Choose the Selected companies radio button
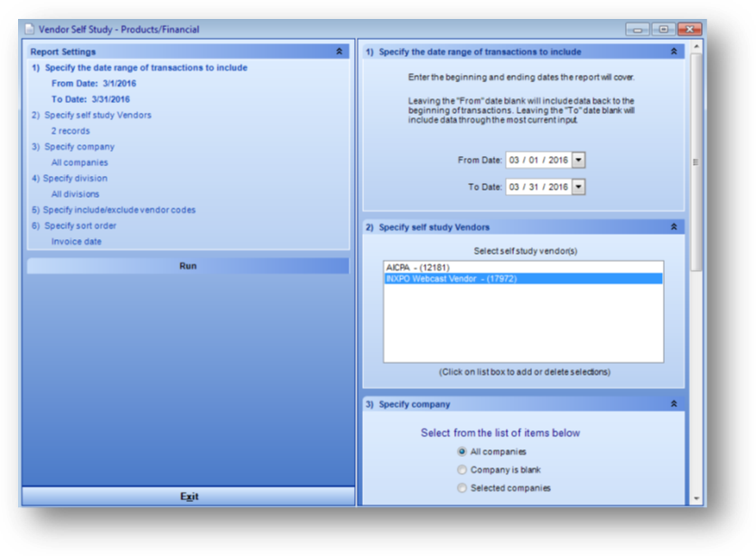 pos(462,488)
